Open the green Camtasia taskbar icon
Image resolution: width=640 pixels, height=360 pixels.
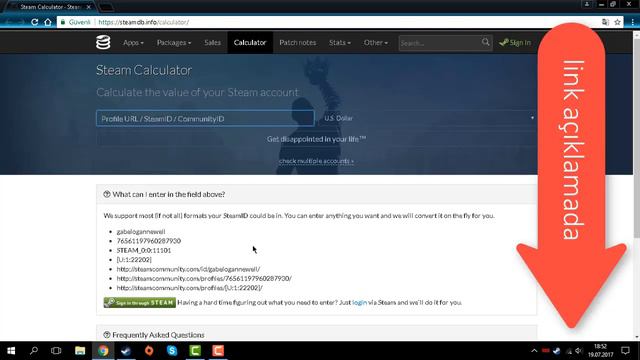point(195,351)
